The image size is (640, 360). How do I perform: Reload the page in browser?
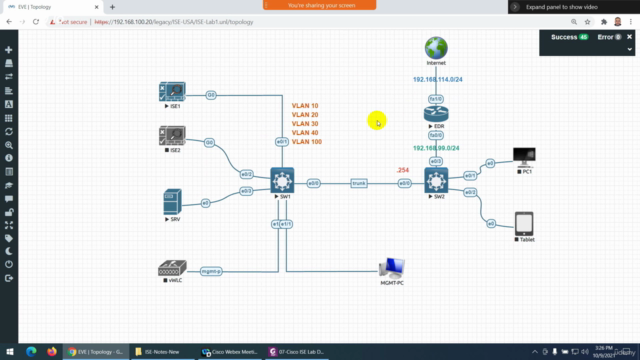pyautogui.click(x=36, y=22)
